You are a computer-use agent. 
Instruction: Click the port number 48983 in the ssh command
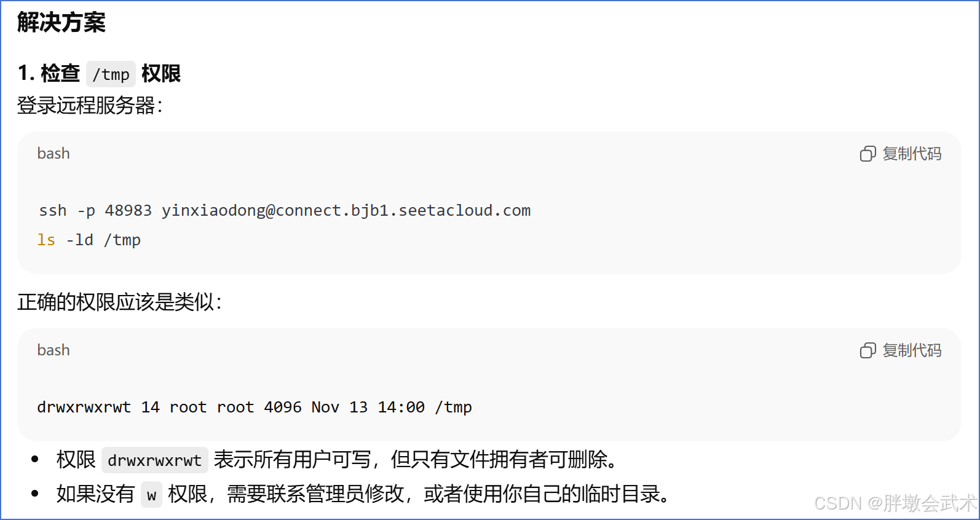tap(128, 211)
